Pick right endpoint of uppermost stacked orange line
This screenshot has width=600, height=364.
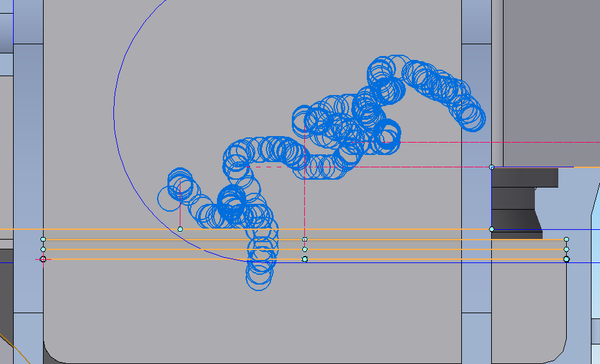[x=566, y=240]
